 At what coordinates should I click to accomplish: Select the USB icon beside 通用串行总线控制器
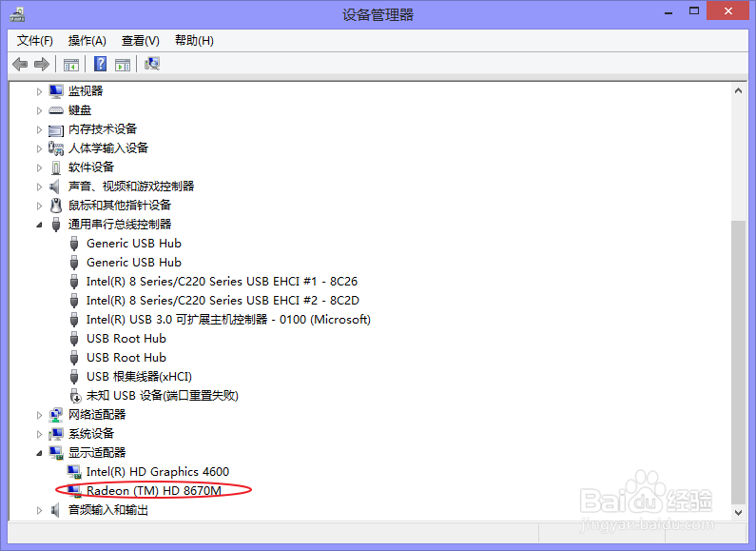point(56,225)
